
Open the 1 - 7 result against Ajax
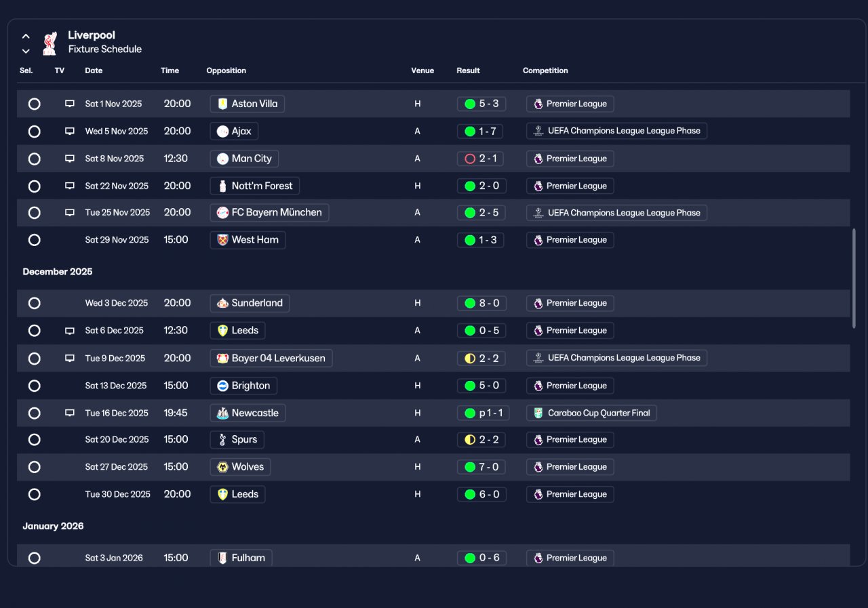[481, 131]
